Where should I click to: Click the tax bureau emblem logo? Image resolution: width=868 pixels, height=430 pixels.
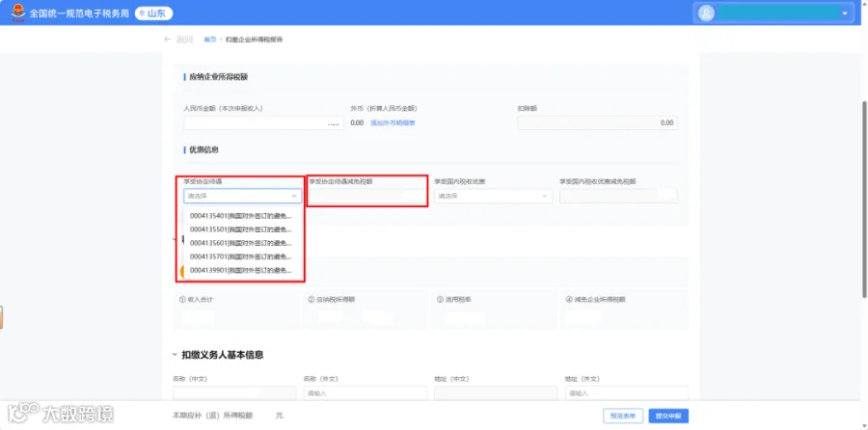(18, 13)
